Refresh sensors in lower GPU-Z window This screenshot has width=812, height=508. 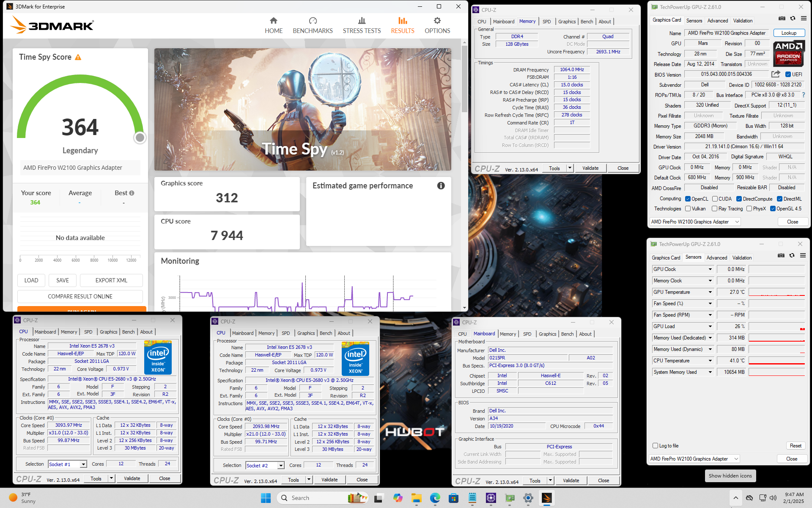pos(792,256)
